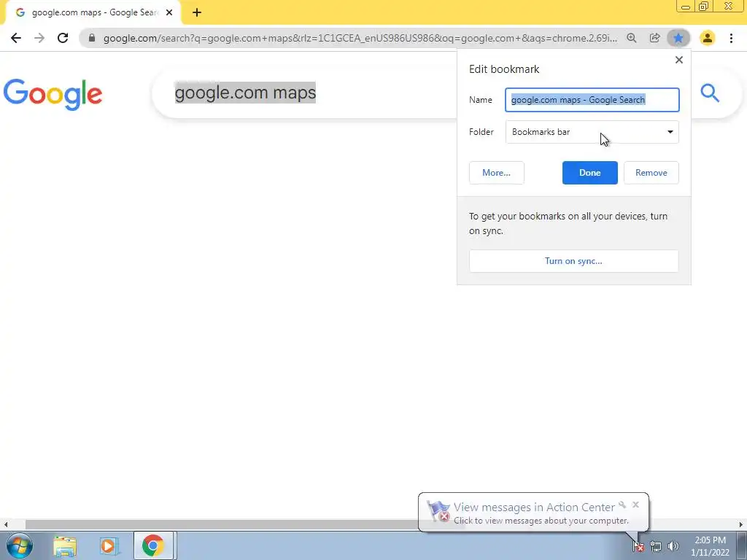Screen dimensions: 747x560
Task: Open the Windows Start menu
Action: point(20,545)
